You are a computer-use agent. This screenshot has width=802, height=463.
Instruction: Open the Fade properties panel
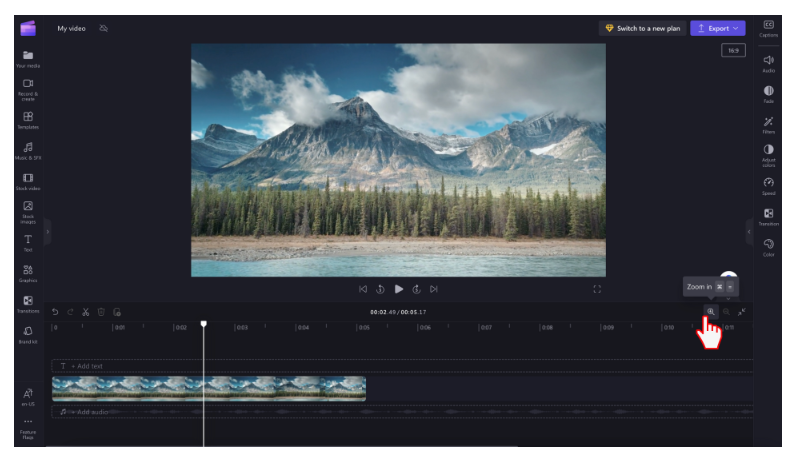pos(768,94)
